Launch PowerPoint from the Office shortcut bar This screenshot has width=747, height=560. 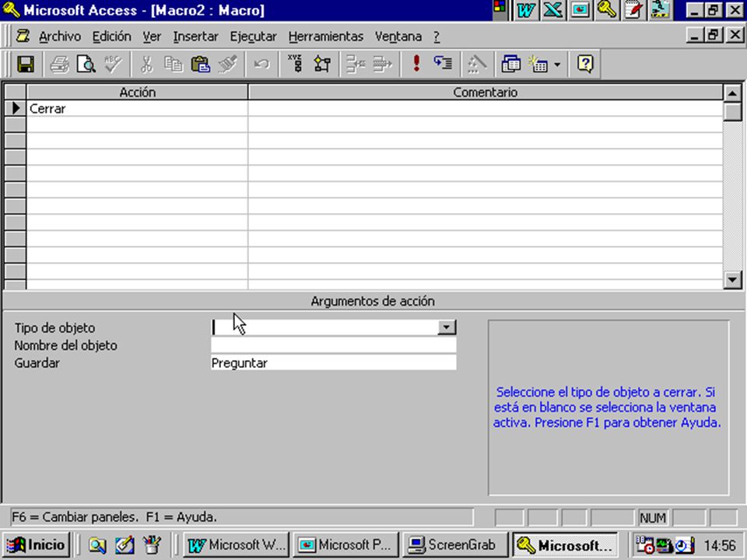(580, 10)
